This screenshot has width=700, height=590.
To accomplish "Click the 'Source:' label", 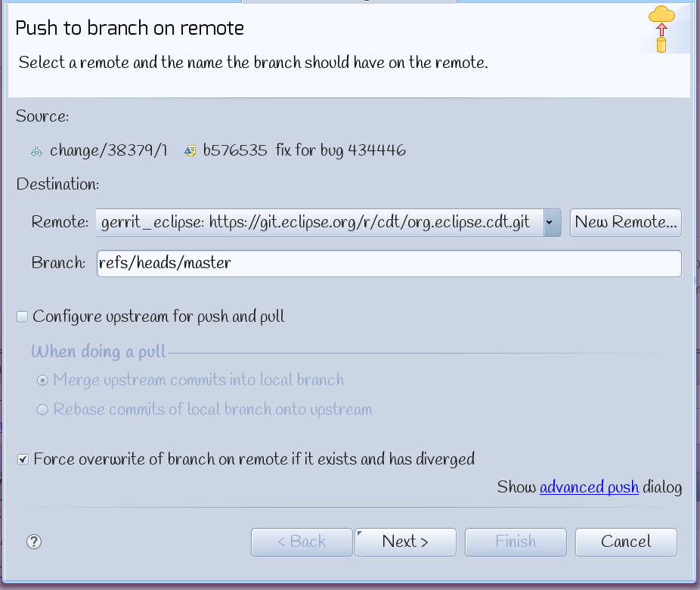I will [42, 116].
